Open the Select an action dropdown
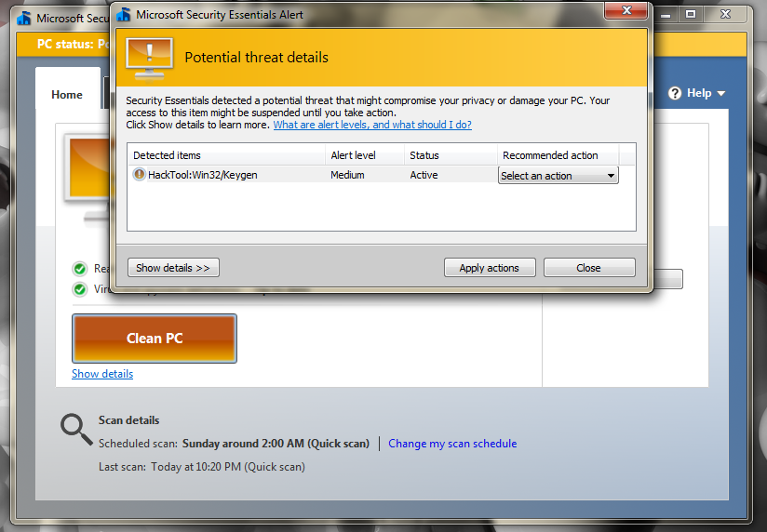Screen dimensions: 767x532 pyautogui.click(x=558, y=176)
